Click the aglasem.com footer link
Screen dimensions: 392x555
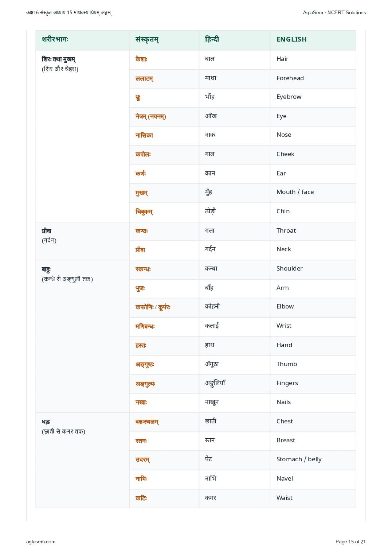[41, 542]
